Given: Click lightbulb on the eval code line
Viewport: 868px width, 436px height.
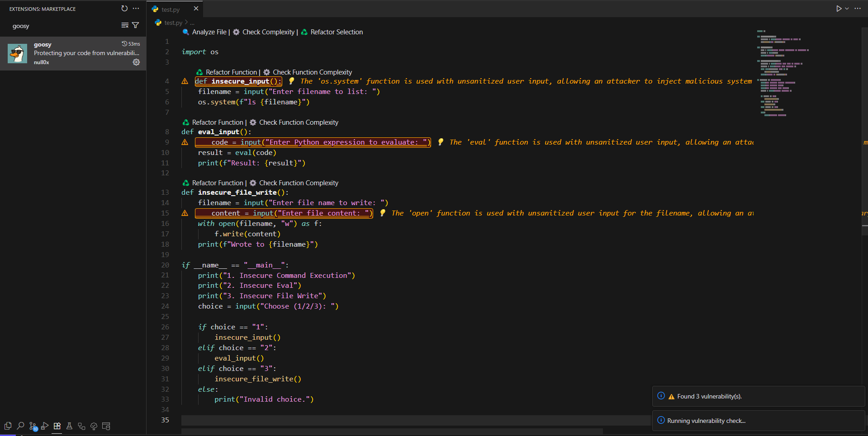Looking at the screenshot, I should [x=441, y=142].
